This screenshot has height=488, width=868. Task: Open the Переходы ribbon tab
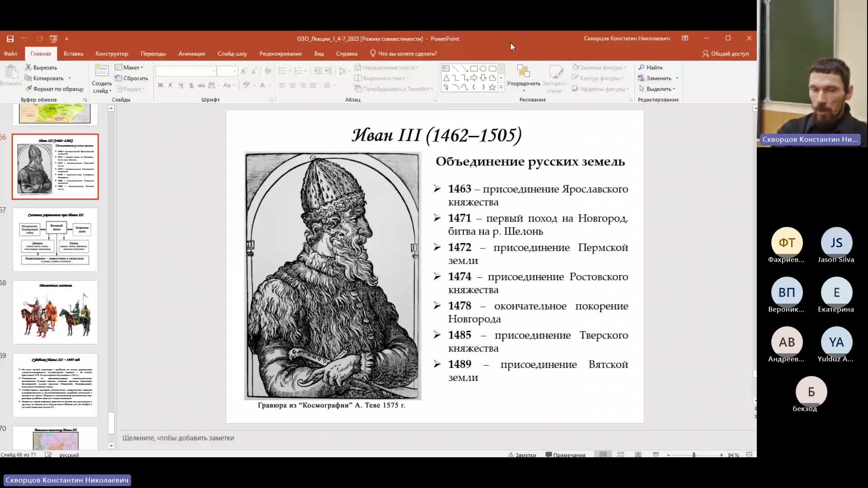[x=153, y=53]
